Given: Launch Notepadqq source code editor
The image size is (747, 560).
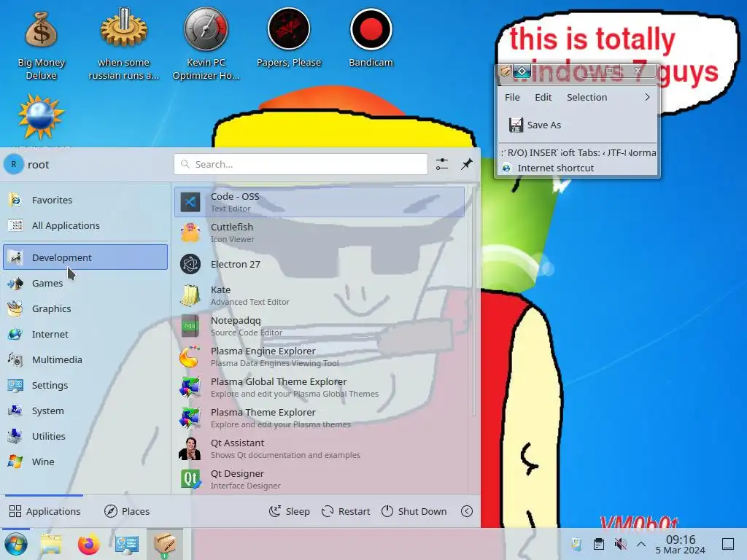Looking at the screenshot, I should (320, 326).
